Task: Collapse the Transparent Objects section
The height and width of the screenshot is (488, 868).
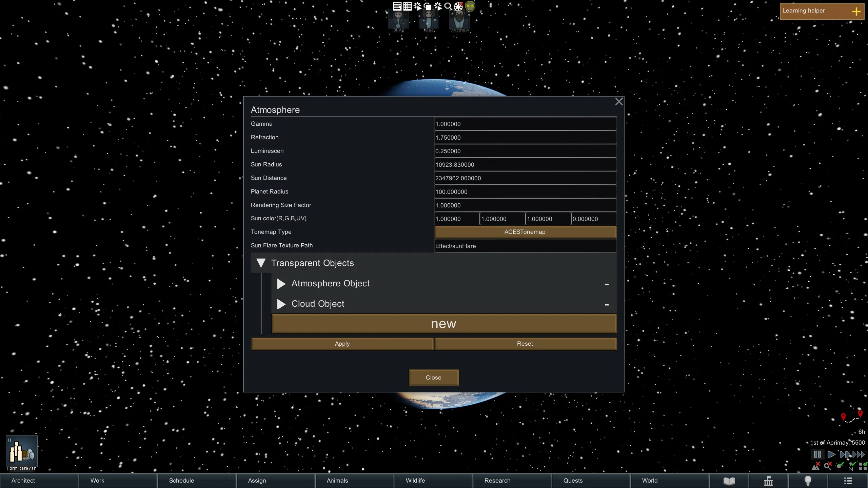Action: pos(261,263)
